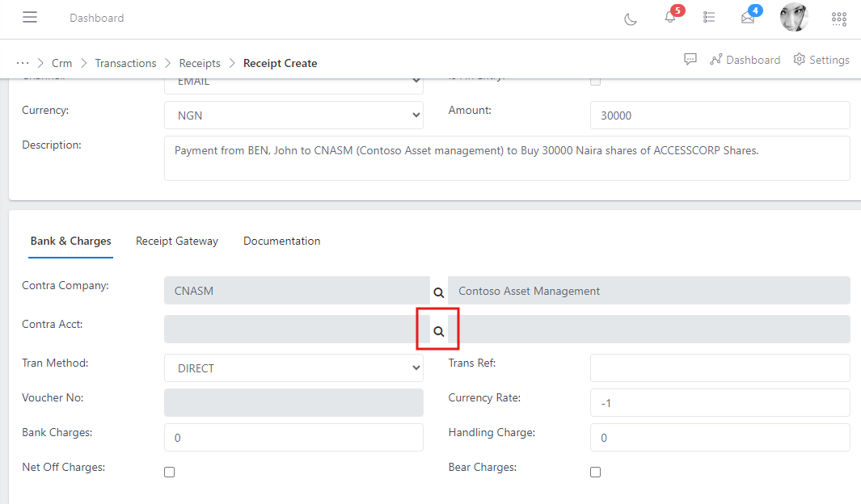Navigate to Receipts via the breadcrumb
861x504 pixels.
200,62
